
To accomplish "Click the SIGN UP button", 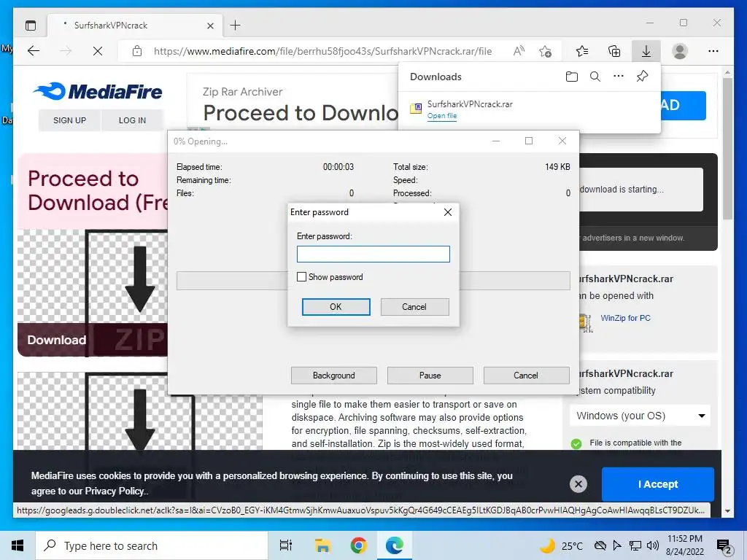I will pos(69,120).
